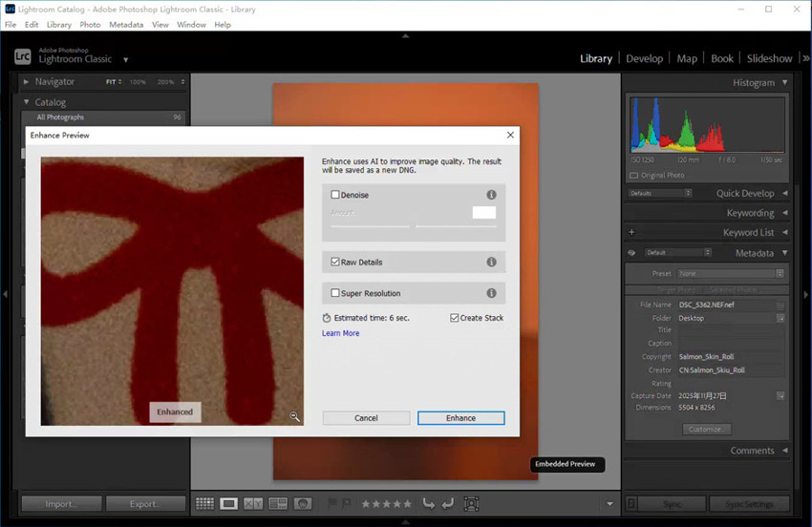This screenshot has width=812, height=527.
Task: Expand the Keyword List panel
Action: click(x=785, y=232)
